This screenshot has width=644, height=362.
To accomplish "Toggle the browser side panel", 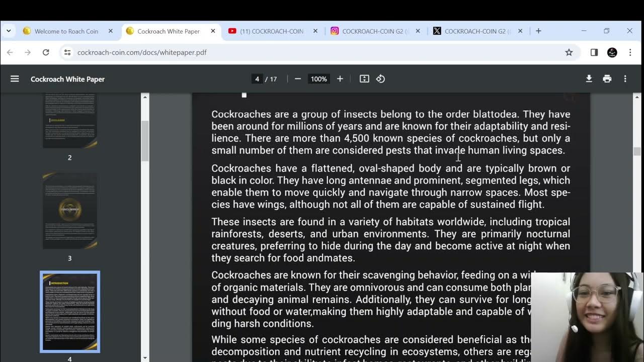I will pyautogui.click(x=594, y=52).
